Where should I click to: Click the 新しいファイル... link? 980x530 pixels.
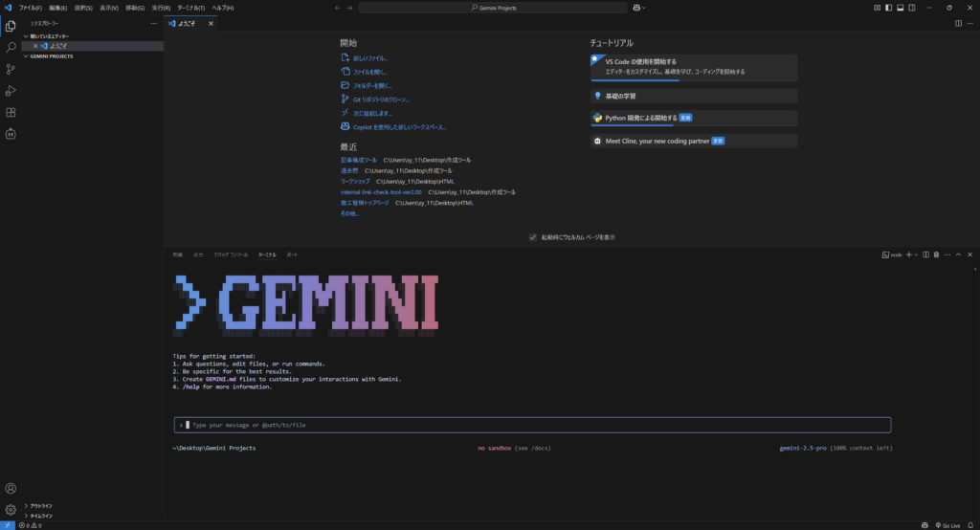click(369, 58)
